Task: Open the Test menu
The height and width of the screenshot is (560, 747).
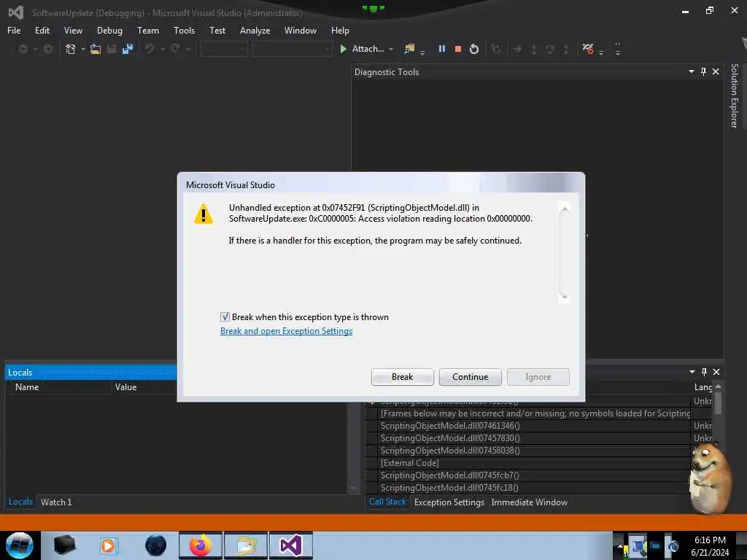Action: point(217,31)
